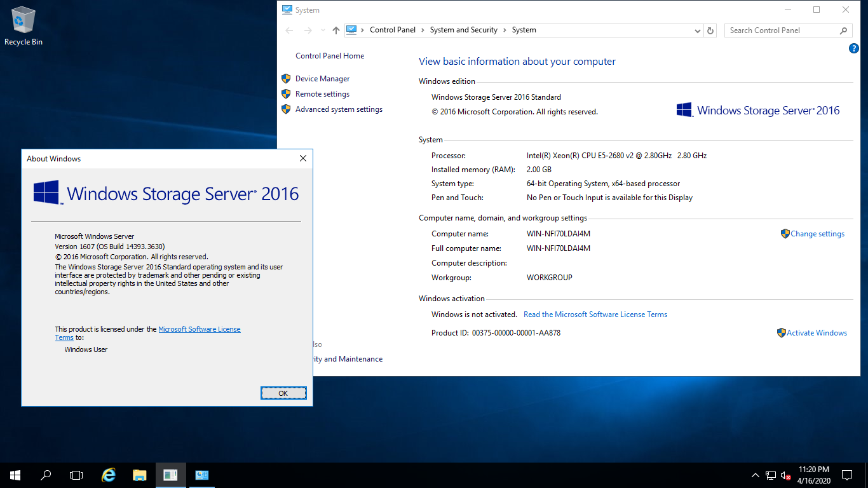The width and height of the screenshot is (868, 488).
Task: Go up to System and Security
Action: [336, 30]
